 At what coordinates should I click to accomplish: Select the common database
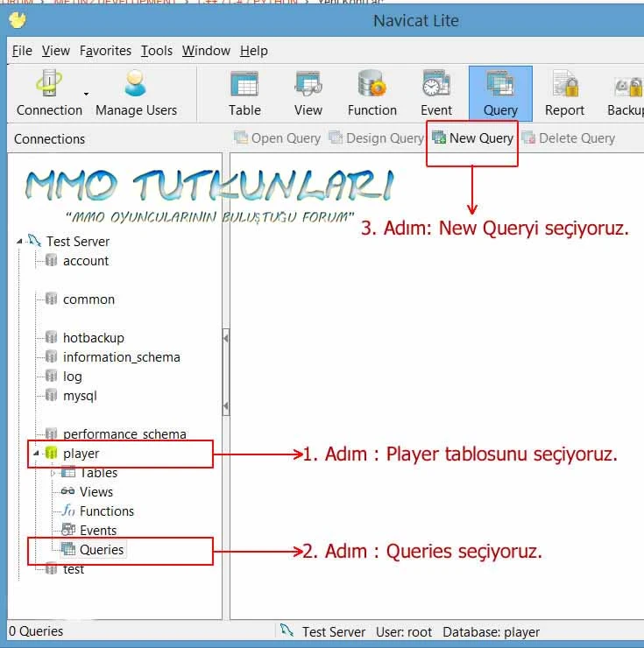88,299
